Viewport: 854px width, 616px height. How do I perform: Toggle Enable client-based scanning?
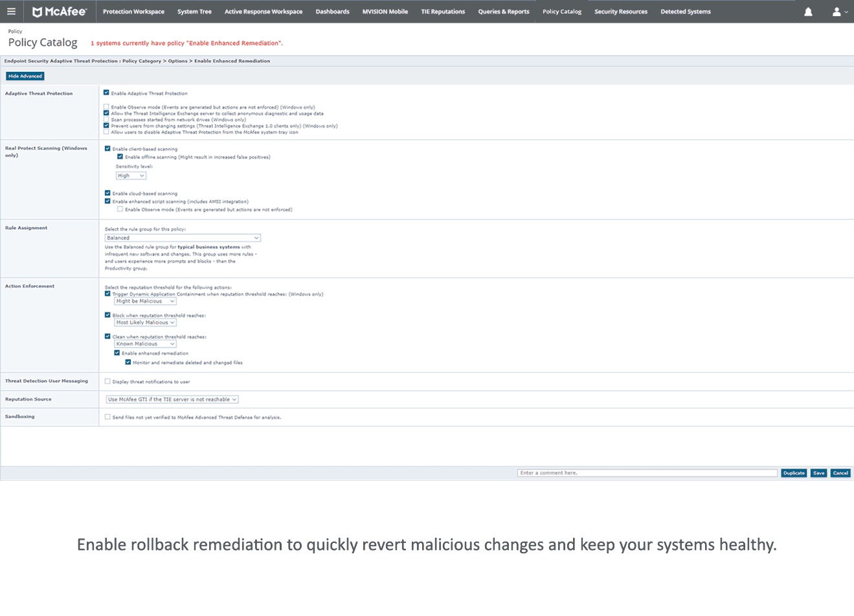(x=107, y=149)
